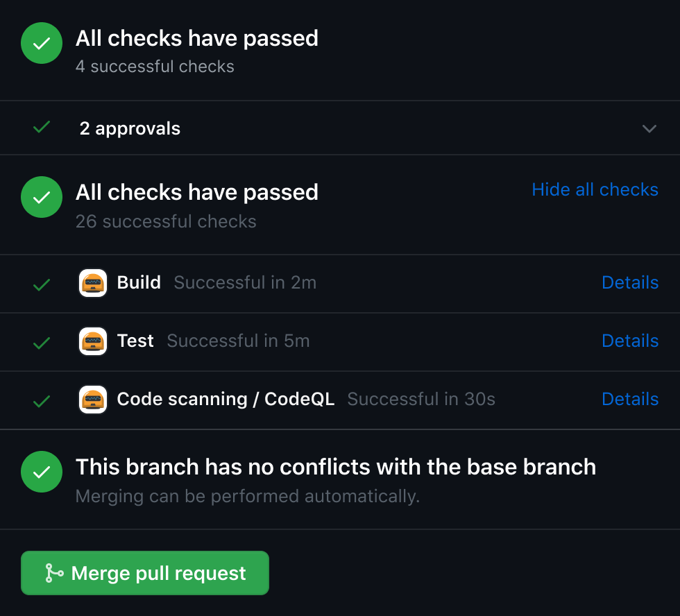Click the checkmark status icon on Build row

(x=42, y=284)
